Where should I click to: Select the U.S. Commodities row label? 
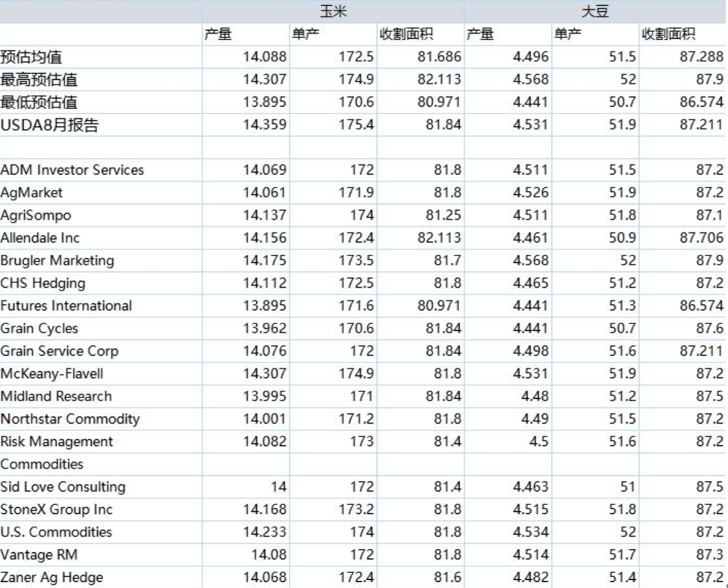tap(56, 532)
